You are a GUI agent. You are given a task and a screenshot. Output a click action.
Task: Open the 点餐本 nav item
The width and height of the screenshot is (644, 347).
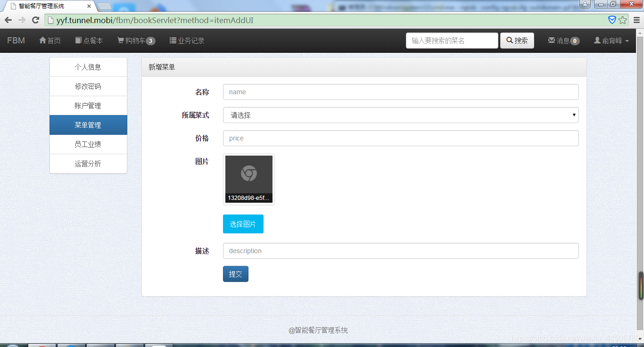[x=89, y=41]
